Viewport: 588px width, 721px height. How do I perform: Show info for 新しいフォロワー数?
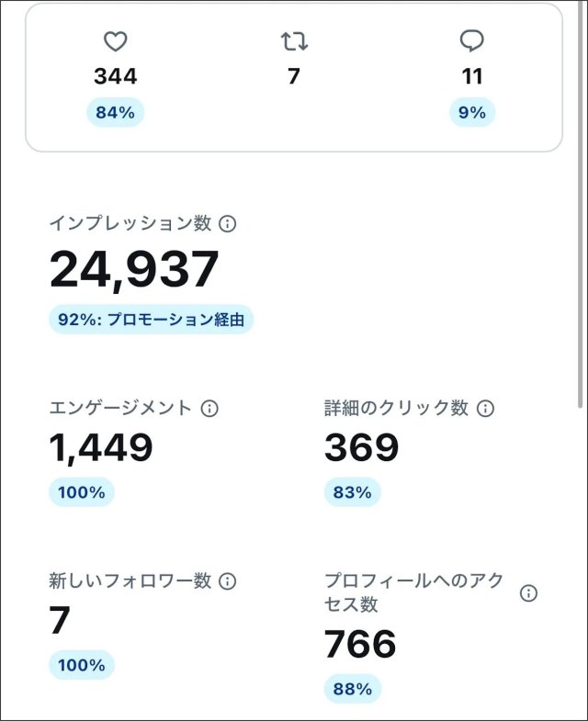click(228, 580)
